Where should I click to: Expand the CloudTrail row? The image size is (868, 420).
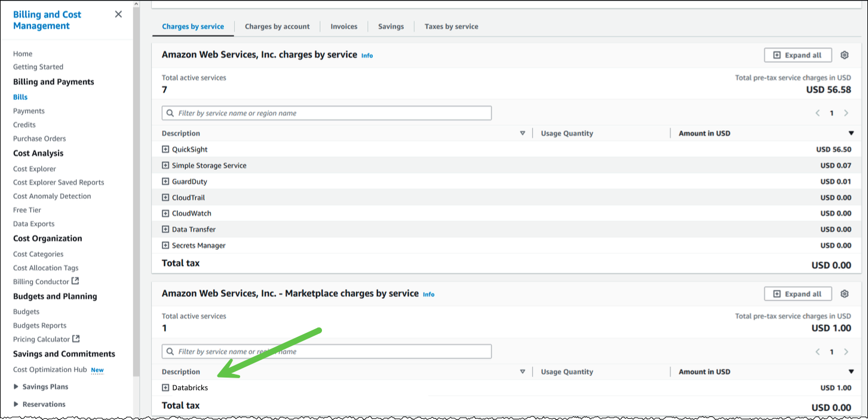pyautogui.click(x=165, y=198)
